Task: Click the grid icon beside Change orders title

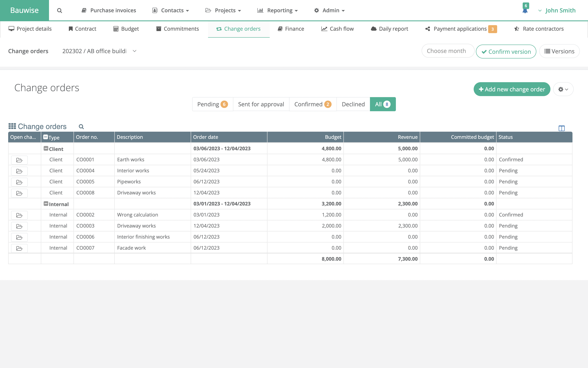Action: [12, 126]
